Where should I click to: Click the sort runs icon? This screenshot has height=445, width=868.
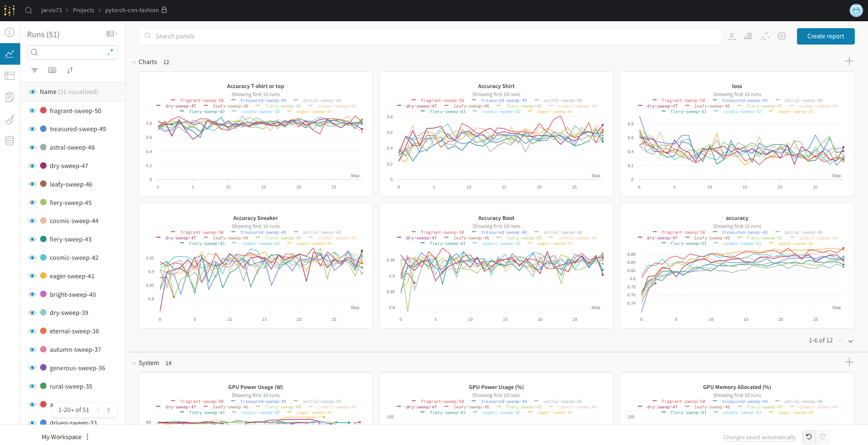pos(70,70)
